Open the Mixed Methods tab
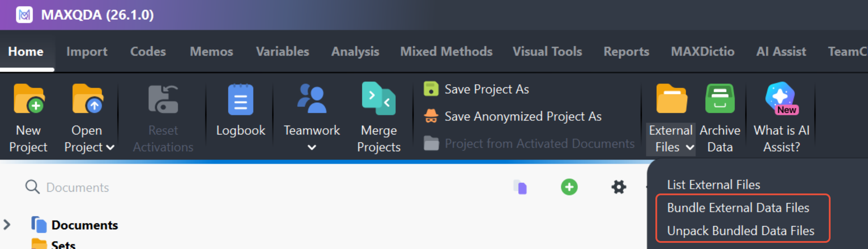This screenshot has width=868, height=249. click(x=446, y=52)
